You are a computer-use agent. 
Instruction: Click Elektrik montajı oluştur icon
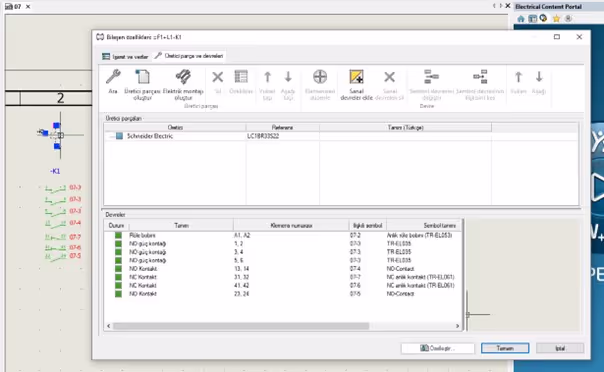point(183,77)
